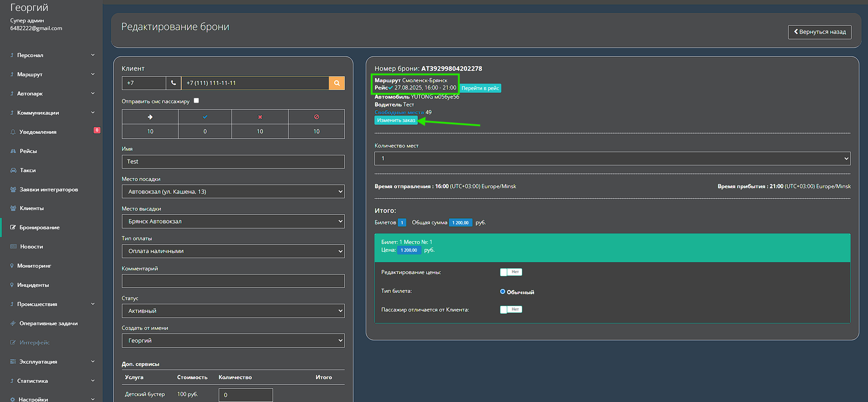Open the number of seats dropdown
The width and height of the screenshot is (868, 402).
pos(612,159)
